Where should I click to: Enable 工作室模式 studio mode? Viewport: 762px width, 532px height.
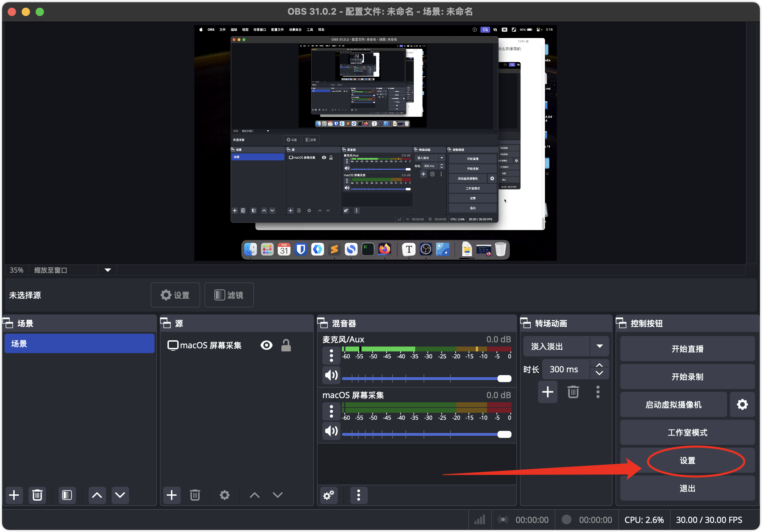point(688,432)
